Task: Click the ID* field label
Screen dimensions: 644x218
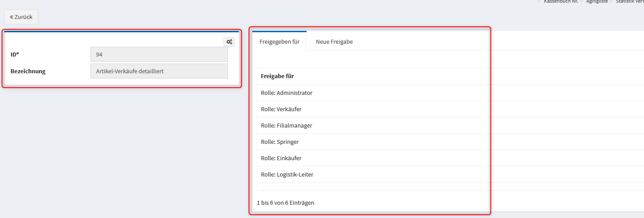Action: point(15,54)
